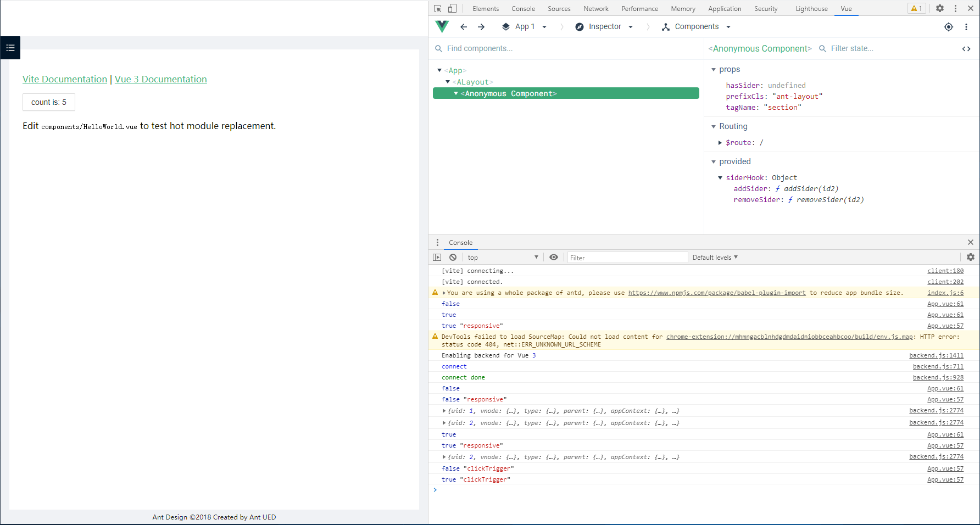Viewport: 980px width, 525px height.
Task: Click the select component target icon
Action: click(949, 27)
